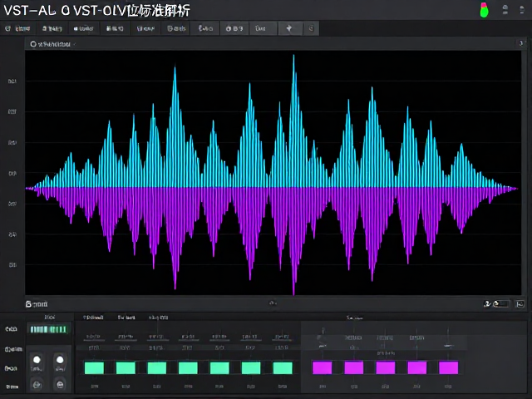Screen dimensions: 532x399
Task: Open the sixth item in the top toolbar
Action: (176, 28)
